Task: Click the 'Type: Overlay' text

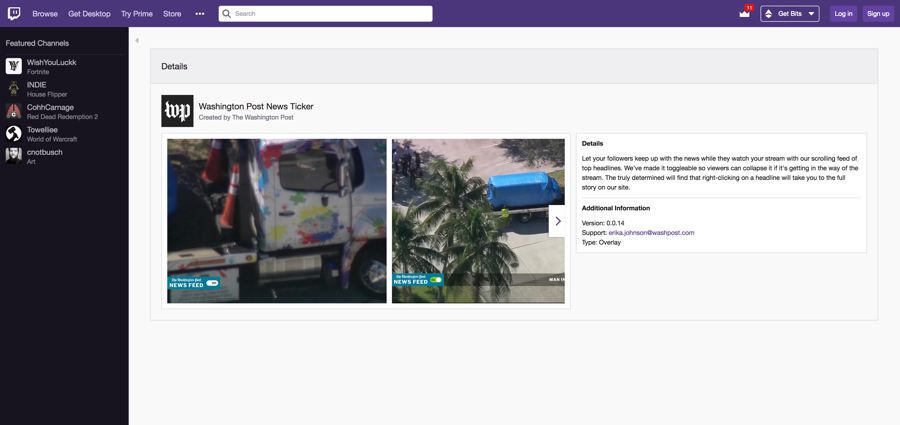Action: [601, 242]
